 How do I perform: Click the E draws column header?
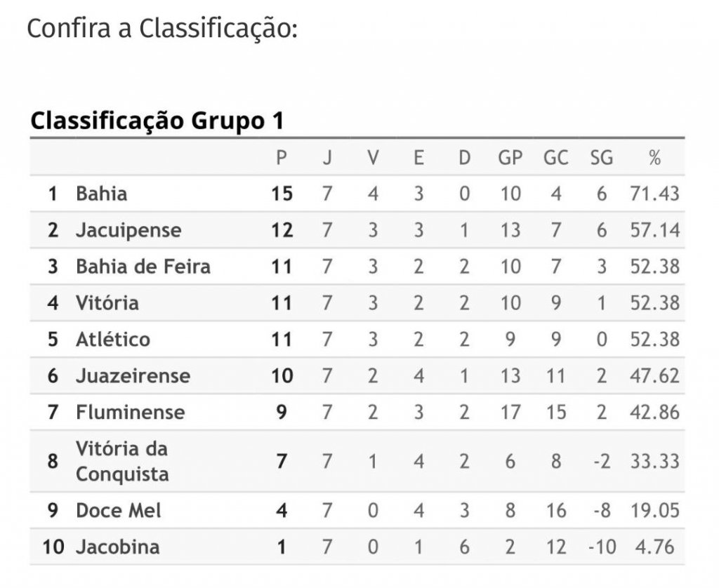tap(418, 158)
